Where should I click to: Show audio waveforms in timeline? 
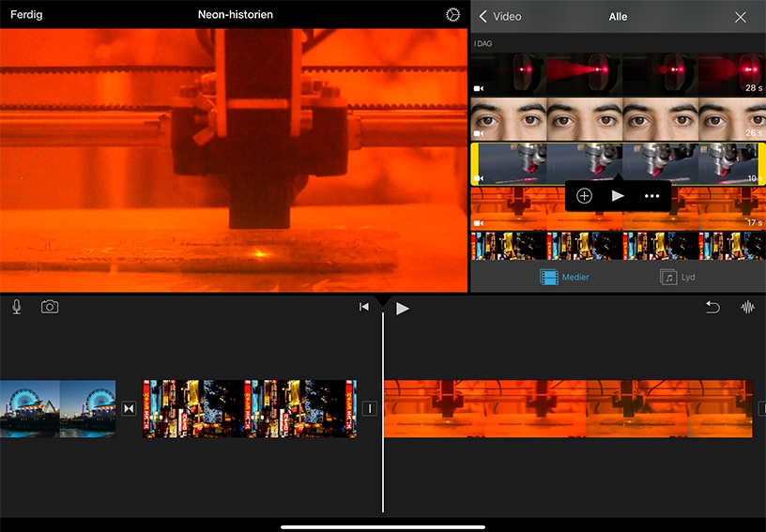point(748,307)
